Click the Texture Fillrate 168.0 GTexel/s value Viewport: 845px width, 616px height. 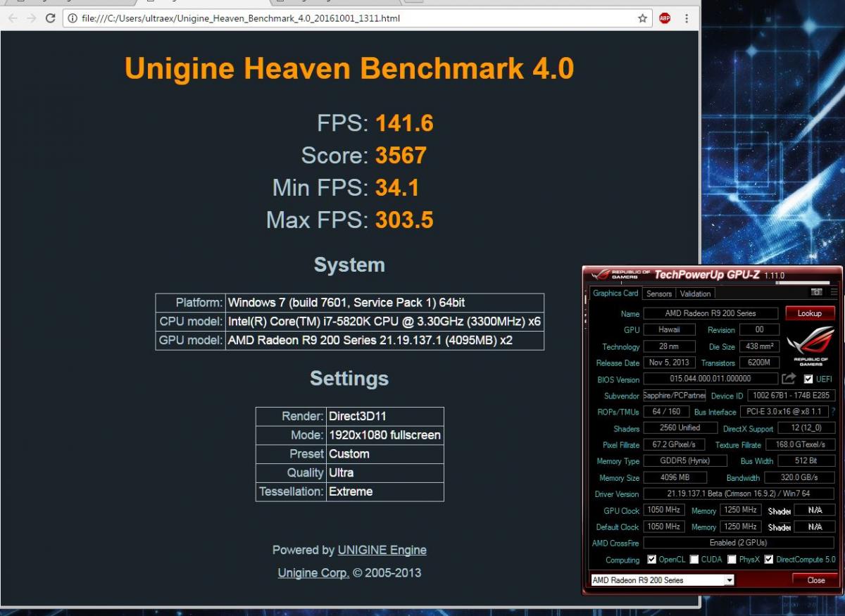(799, 444)
